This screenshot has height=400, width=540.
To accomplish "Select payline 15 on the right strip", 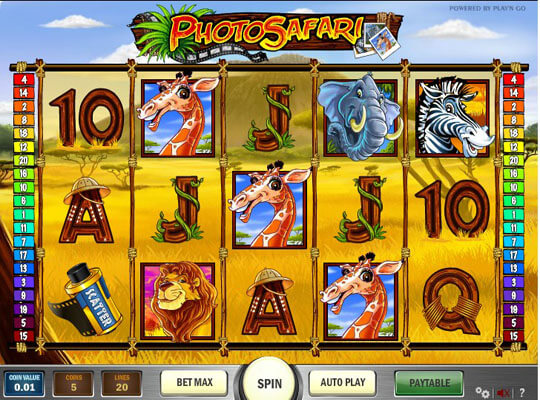I will tap(513, 336).
